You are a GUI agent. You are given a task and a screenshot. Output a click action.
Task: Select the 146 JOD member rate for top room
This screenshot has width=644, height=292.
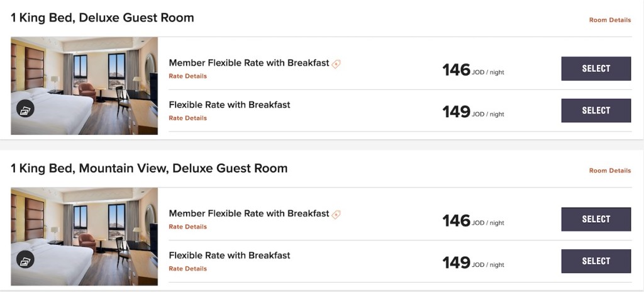pos(596,69)
